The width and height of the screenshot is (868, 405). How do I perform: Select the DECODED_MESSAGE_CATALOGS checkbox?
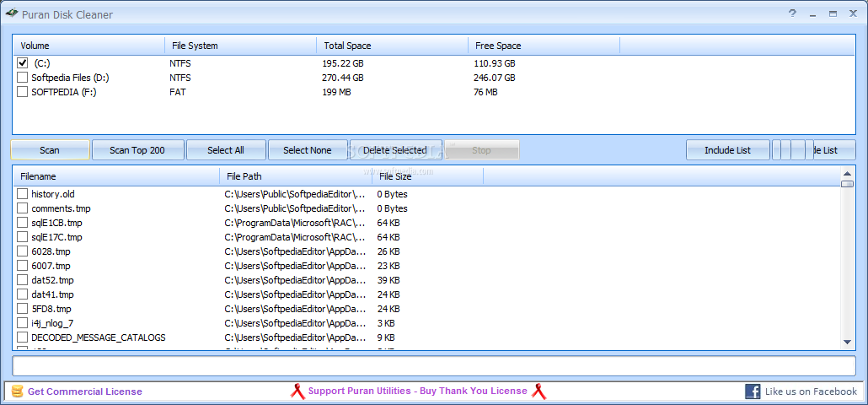point(22,337)
